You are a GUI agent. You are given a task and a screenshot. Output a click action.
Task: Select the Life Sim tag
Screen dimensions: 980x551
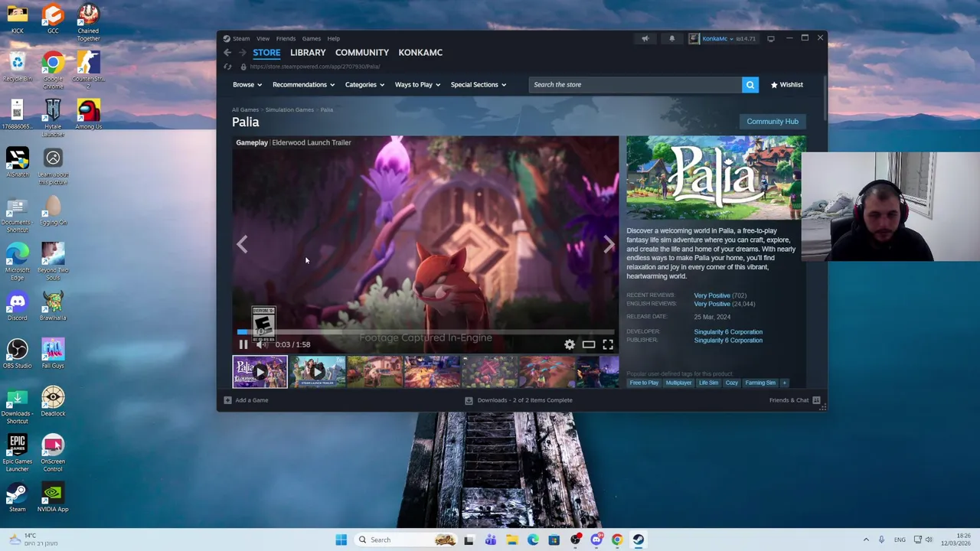pos(708,383)
